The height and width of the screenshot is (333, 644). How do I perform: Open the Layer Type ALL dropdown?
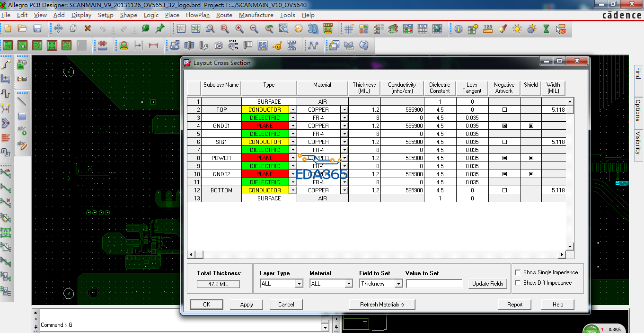[299, 284]
